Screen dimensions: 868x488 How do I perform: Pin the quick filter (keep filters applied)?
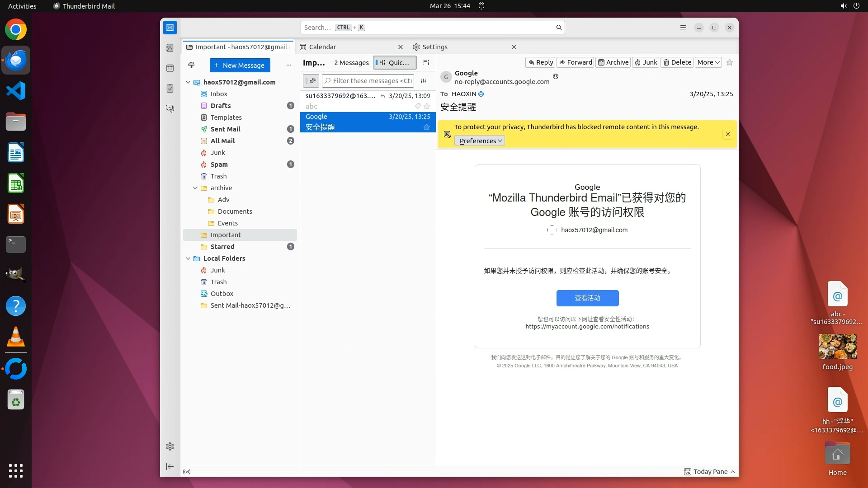(x=311, y=81)
